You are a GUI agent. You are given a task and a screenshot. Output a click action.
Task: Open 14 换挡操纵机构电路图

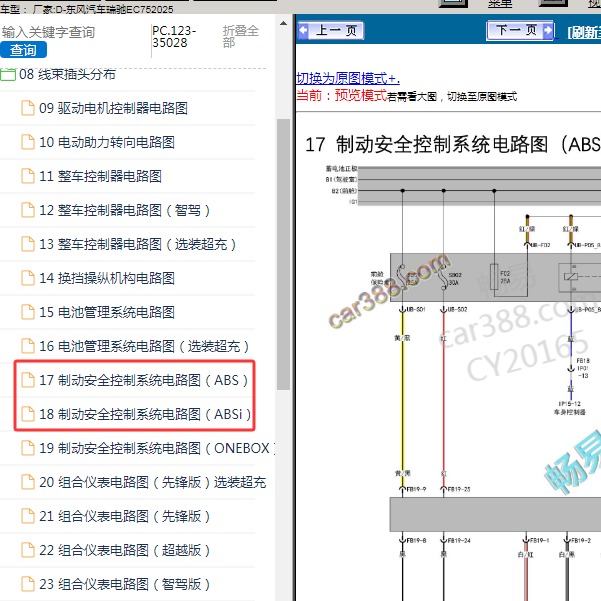pyautogui.click(x=107, y=278)
